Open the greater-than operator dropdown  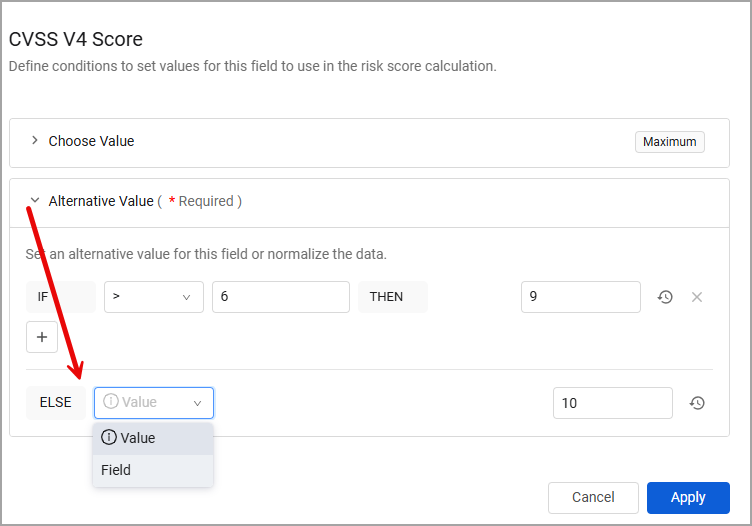coord(153,297)
